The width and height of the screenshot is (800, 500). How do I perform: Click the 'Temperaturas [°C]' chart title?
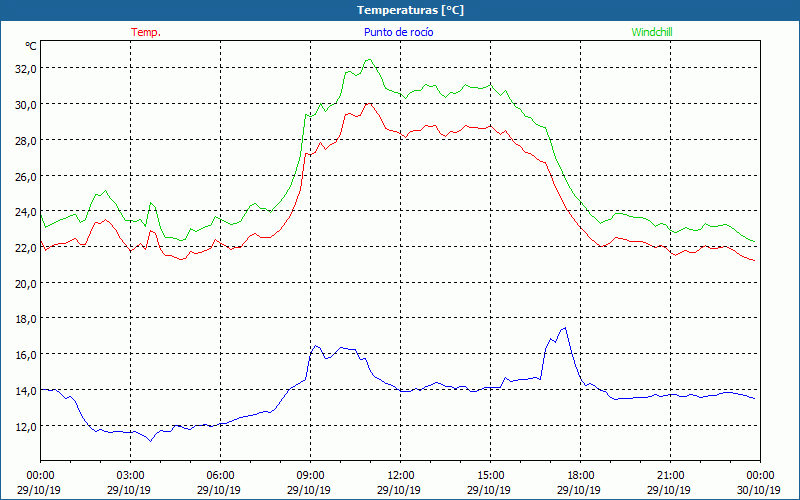(410, 10)
